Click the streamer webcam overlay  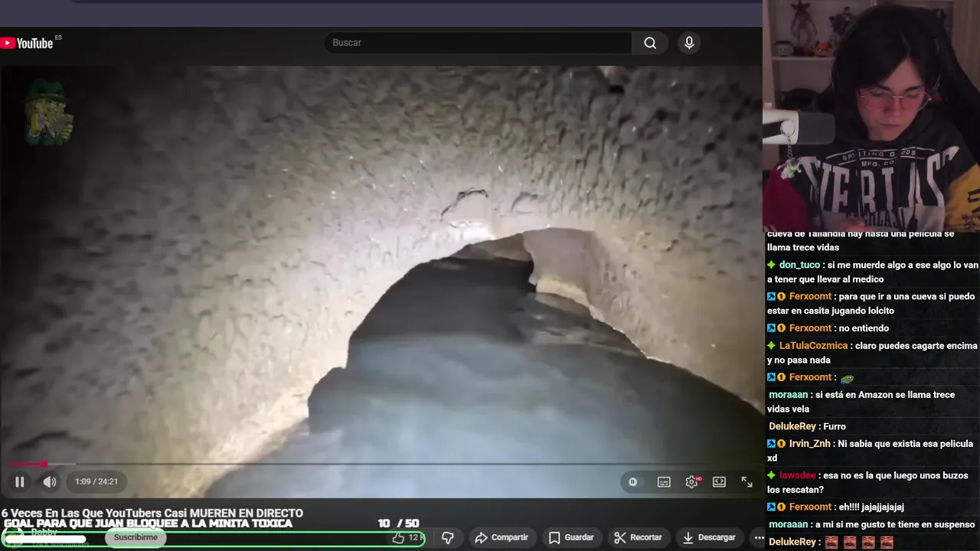pos(871,115)
